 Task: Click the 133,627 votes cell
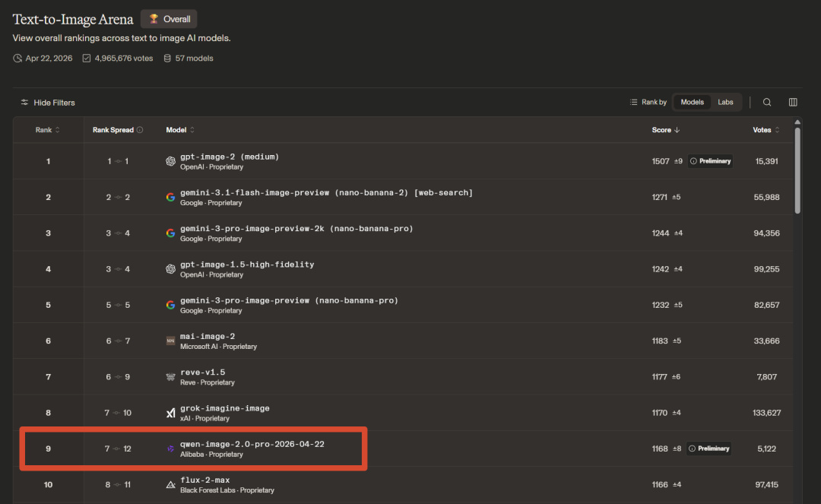(766, 413)
